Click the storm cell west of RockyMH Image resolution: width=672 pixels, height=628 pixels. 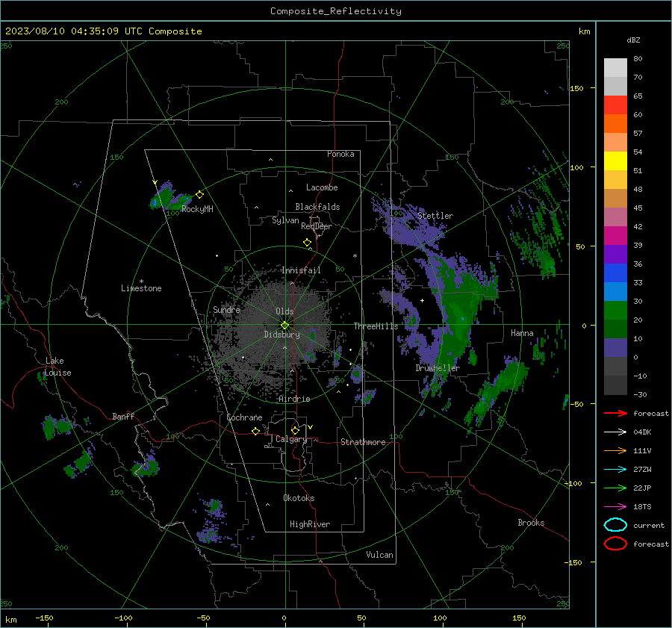(x=167, y=198)
